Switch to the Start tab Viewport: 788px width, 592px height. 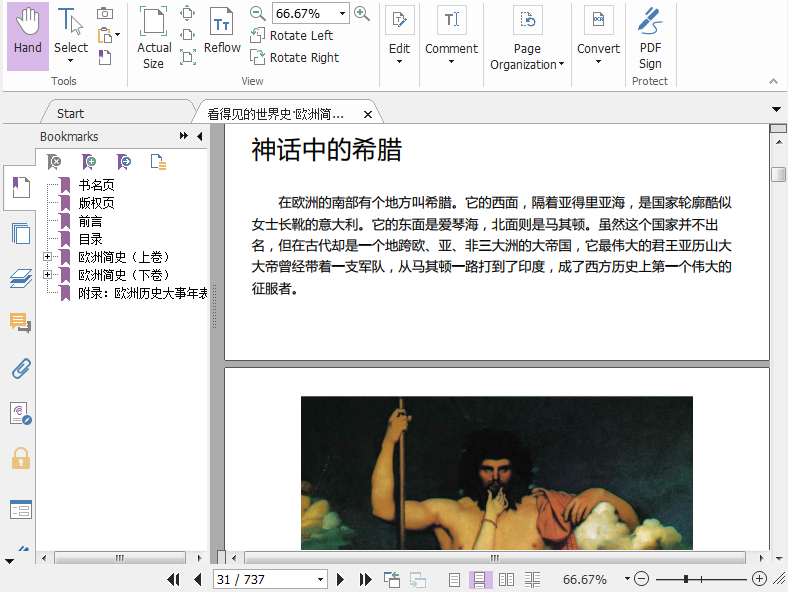tap(70, 113)
